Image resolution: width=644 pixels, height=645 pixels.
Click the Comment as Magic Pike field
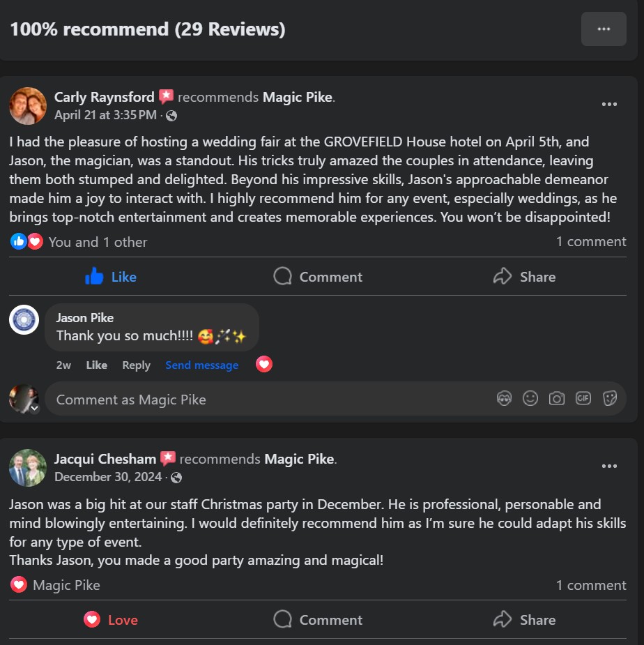pos(271,400)
